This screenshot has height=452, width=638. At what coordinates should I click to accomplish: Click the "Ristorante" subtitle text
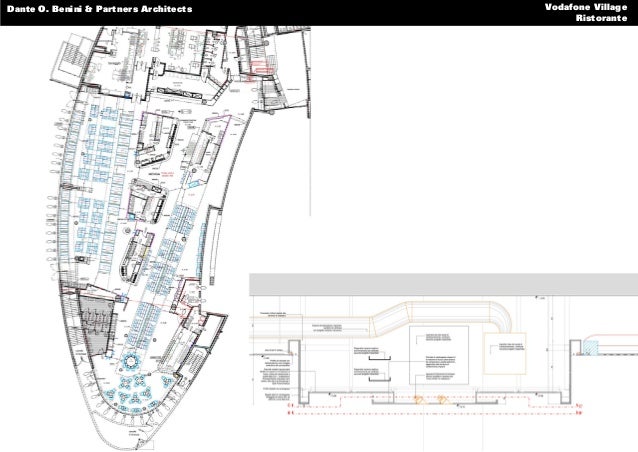pyautogui.click(x=601, y=18)
